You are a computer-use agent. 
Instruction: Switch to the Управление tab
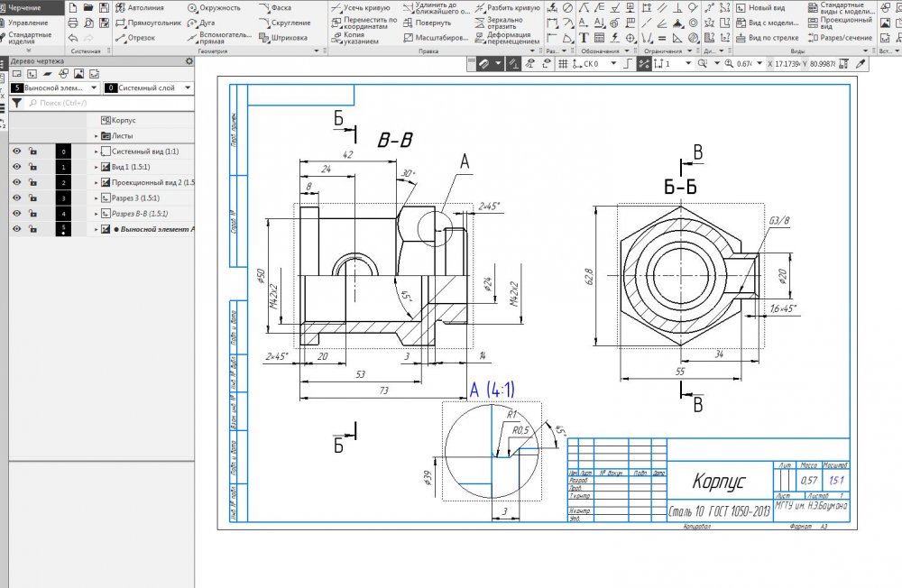tap(28, 22)
